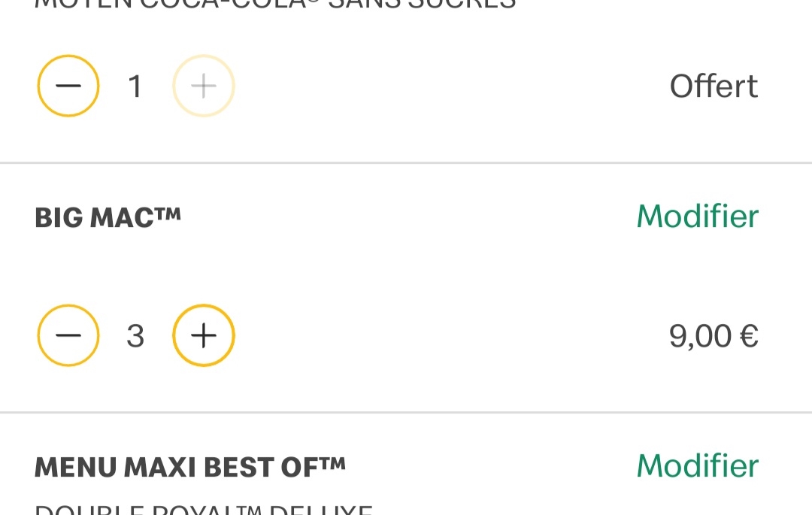This screenshot has height=515, width=812.
Task: Click the divider line above Menu Maxi Best Of
Action: (406, 413)
